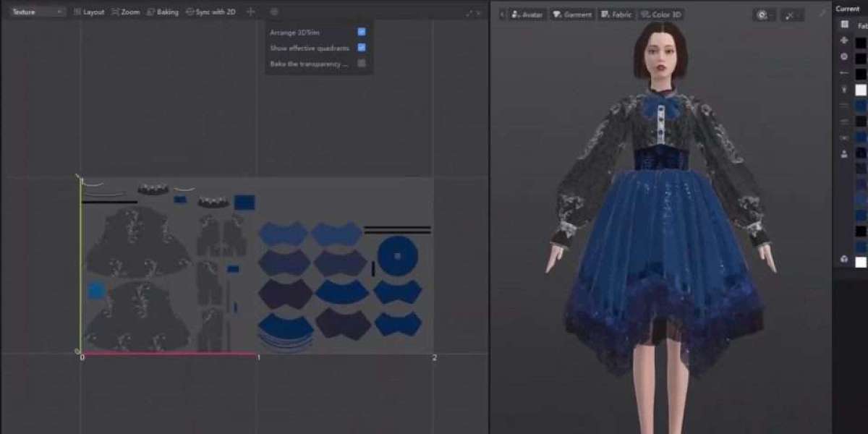
Task: Open the render view mode dropdown
Action: click(x=762, y=14)
